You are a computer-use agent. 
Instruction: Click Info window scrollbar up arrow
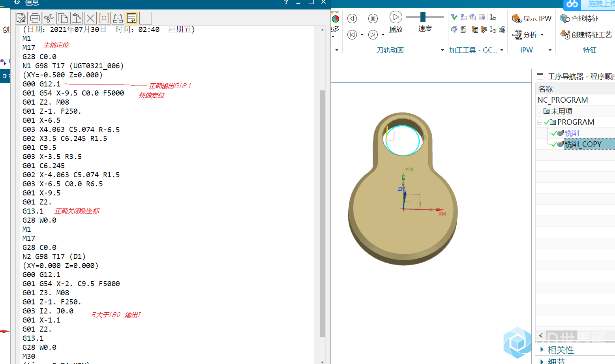(x=322, y=30)
